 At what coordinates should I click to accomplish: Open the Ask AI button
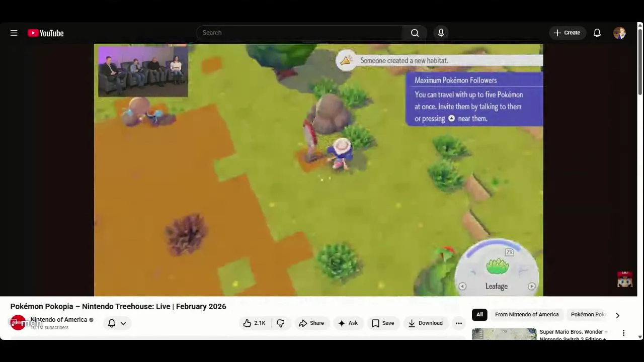348,323
